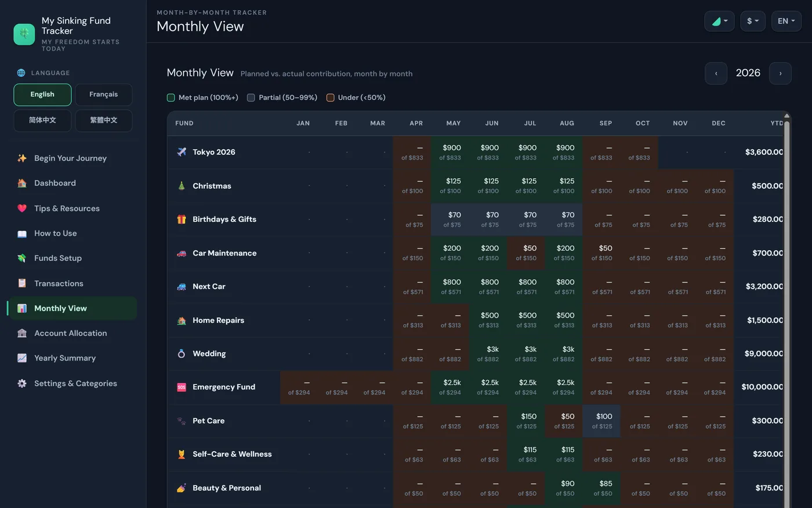Click the FUND column header

(x=184, y=123)
